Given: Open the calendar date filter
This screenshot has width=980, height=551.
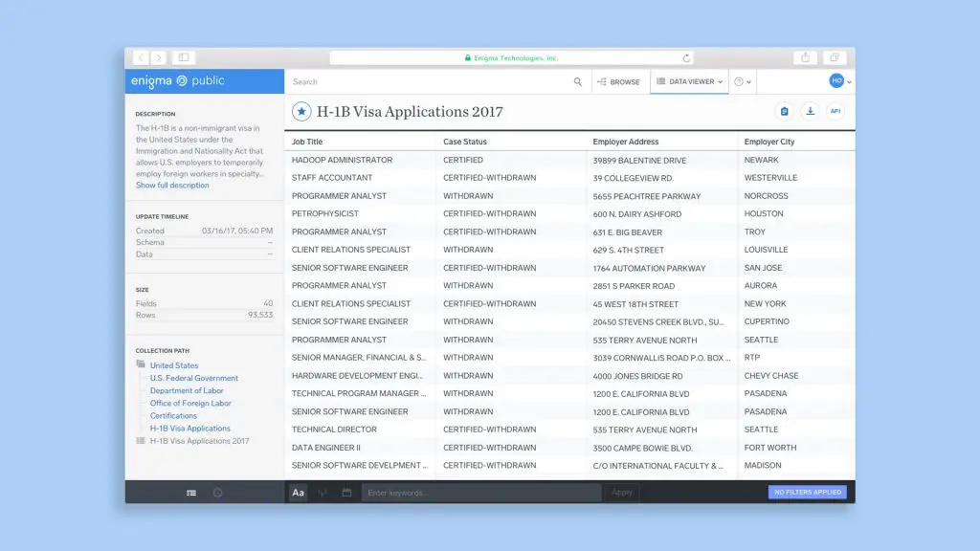Looking at the screenshot, I should tap(345, 492).
